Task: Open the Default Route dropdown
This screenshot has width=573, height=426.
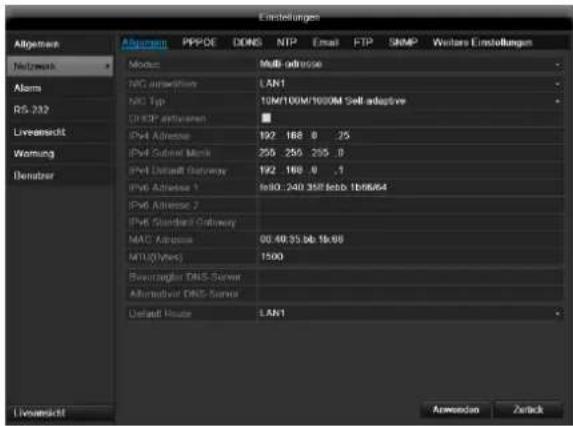Action: [410, 313]
